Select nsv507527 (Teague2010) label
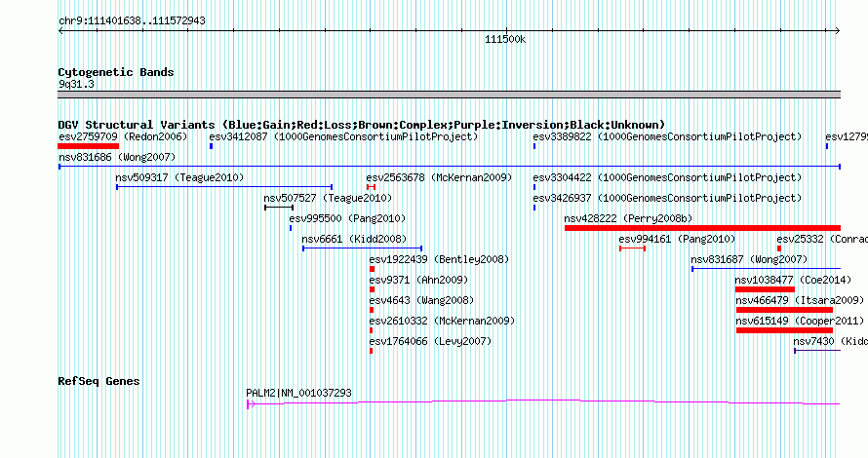The height and width of the screenshot is (458, 868). click(328, 198)
